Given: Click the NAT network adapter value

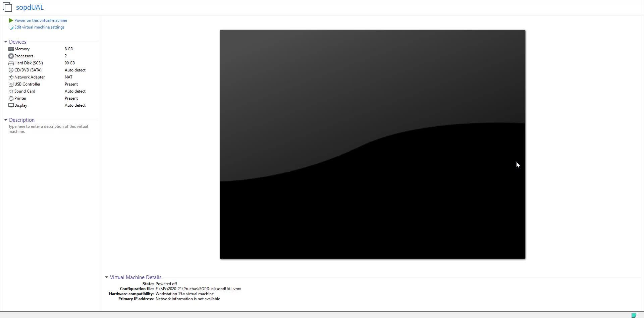Looking at the screenshot, I should point(68,77).
